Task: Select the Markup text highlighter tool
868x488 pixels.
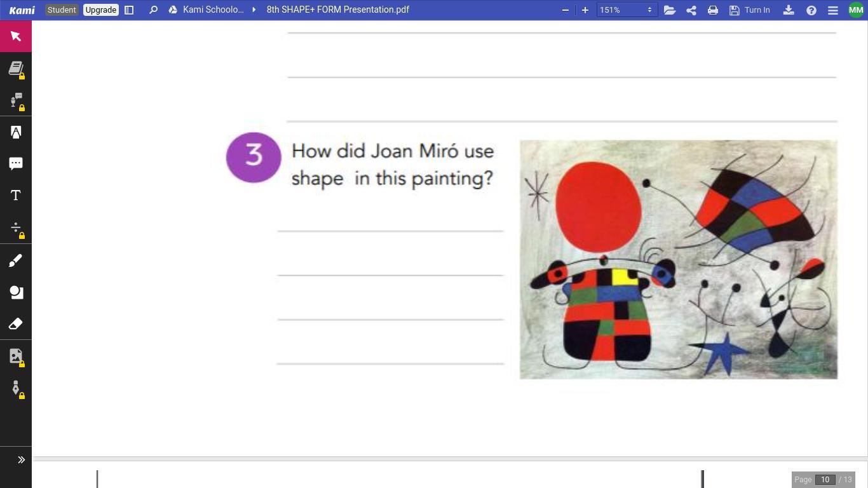Action: point(16,132)
